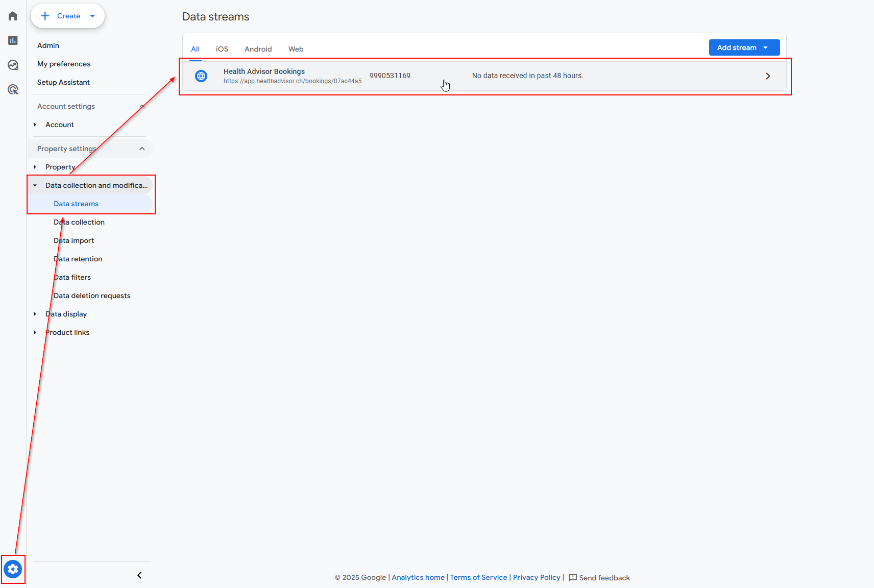Switch to the All streams tab
Viewport: 874px width, 588px height.
click(195, 49)
